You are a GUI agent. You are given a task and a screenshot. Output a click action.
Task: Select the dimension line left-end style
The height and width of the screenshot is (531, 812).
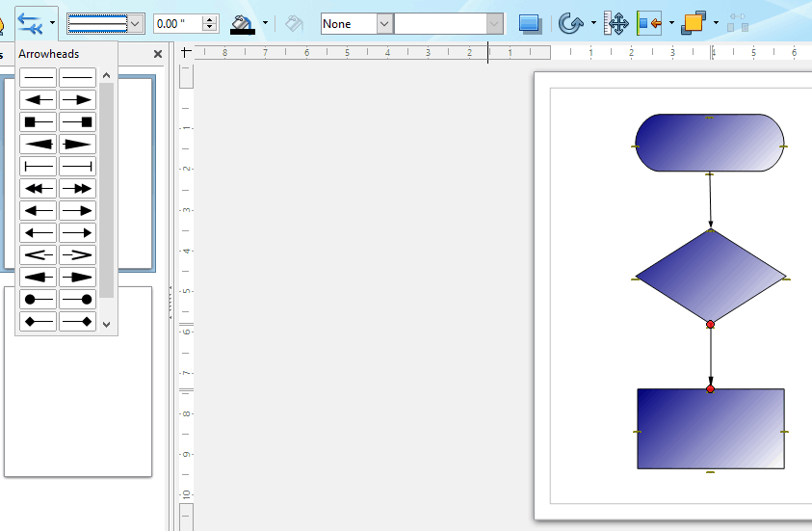[x=38, y=167]
